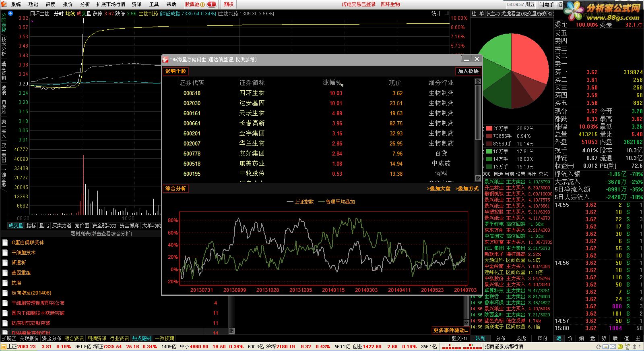
Task: Open document icon beside 干细胞技术
Action: 5,253
